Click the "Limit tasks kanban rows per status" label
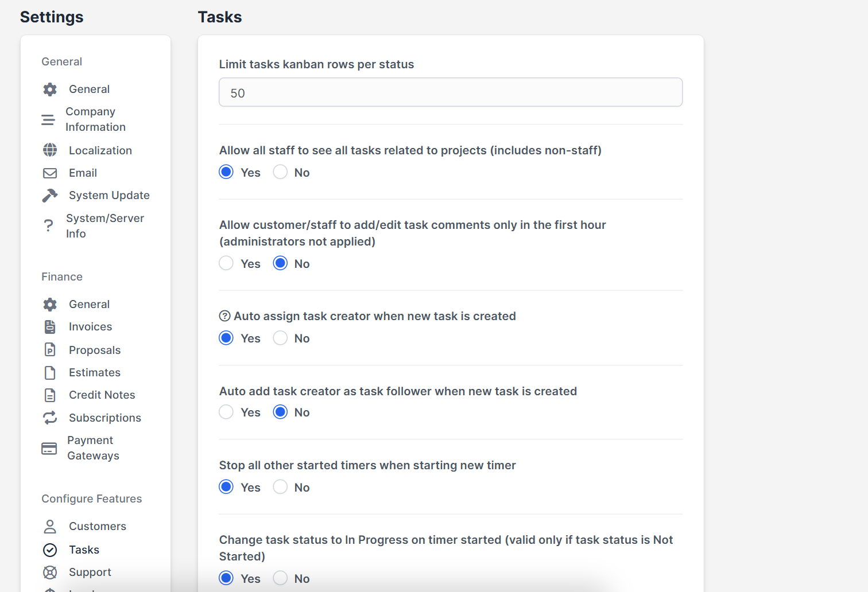The height and width of the screenshot is (592, 868). pyautogui.click(x=316, y=65)
